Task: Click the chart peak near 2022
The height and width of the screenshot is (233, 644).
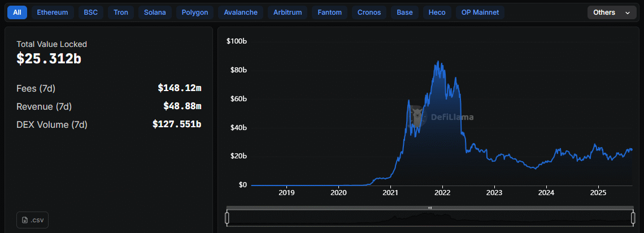Action: [x=438, y=62]
